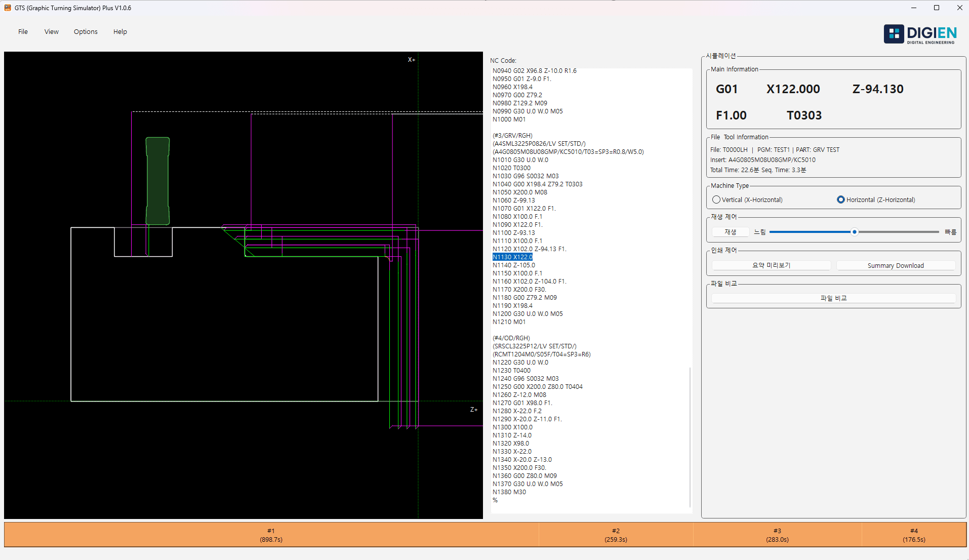Open the 요약 미리보기 summary preview
The width and height of the screenshot is (969, 560).
(770, 265)
